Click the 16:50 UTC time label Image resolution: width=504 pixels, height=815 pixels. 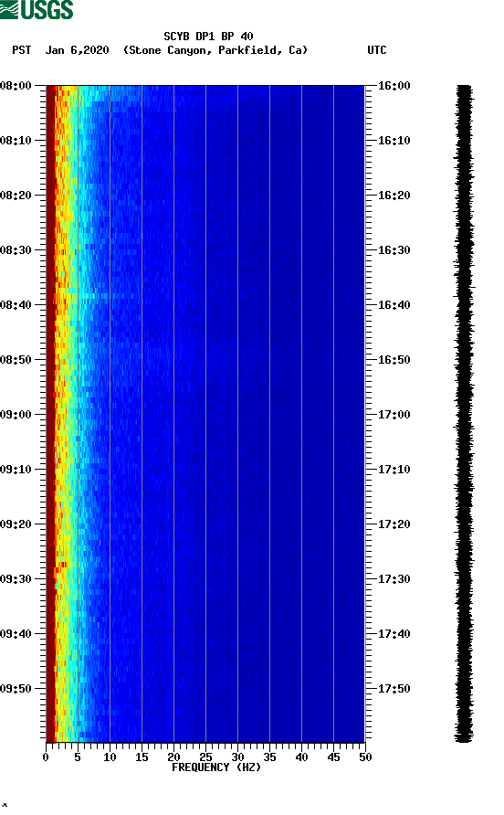(394, 360)
